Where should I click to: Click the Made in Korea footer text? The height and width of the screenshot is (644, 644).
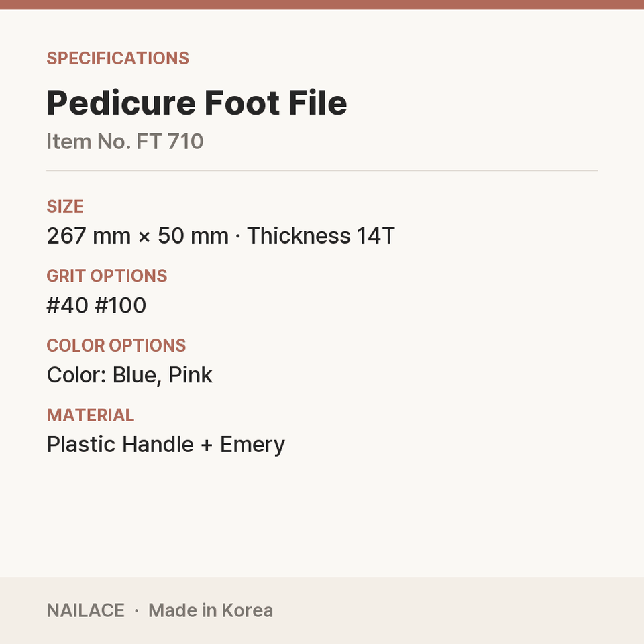click(211, 610)
